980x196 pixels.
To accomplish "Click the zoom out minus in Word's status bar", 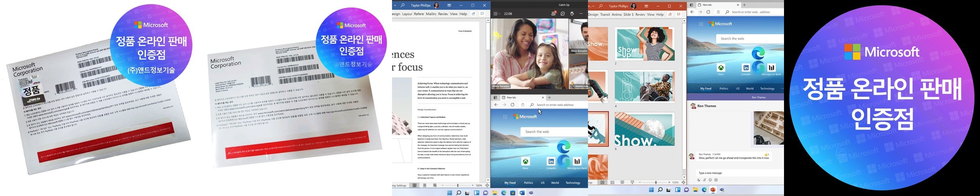I will (x=443, y=185).
